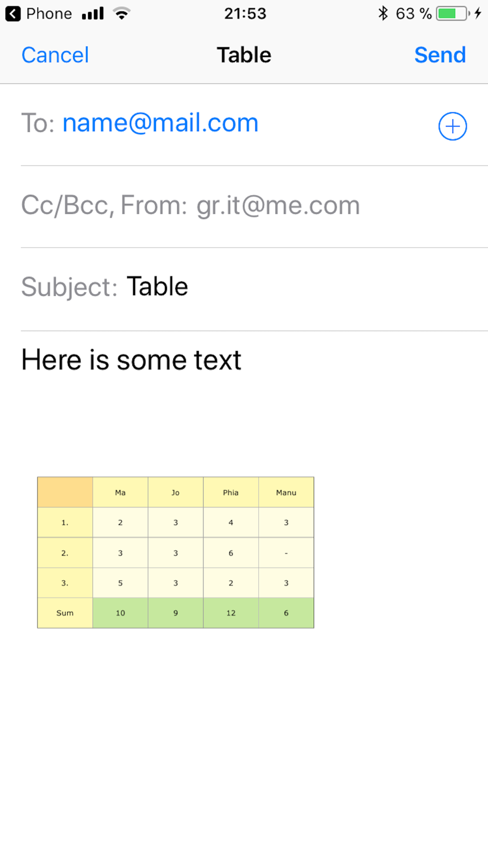Viewport: 488px width, 868px height.
Task: Tap the orange top-left table cell
Action: click(65, 492)
